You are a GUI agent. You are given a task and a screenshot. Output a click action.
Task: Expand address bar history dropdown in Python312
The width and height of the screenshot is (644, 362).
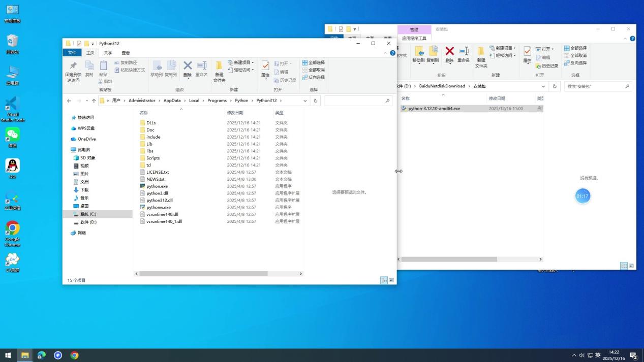[x=305, y=101]
